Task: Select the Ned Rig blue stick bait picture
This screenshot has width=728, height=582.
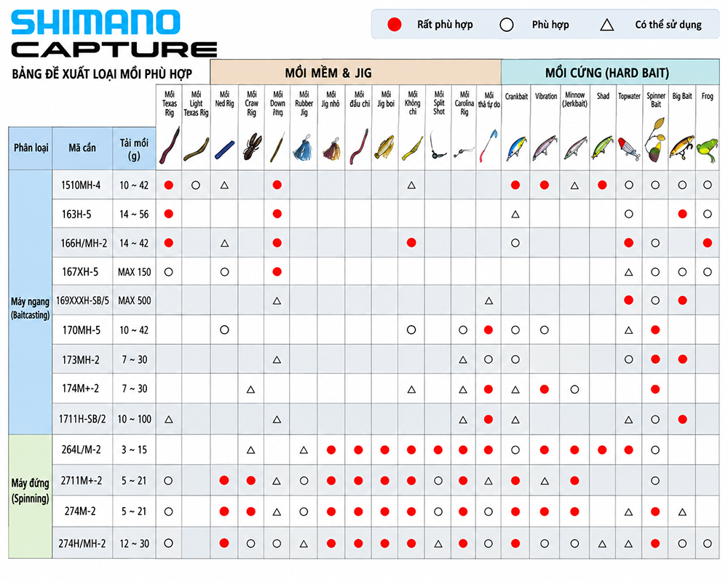Action: coord(224,149)
